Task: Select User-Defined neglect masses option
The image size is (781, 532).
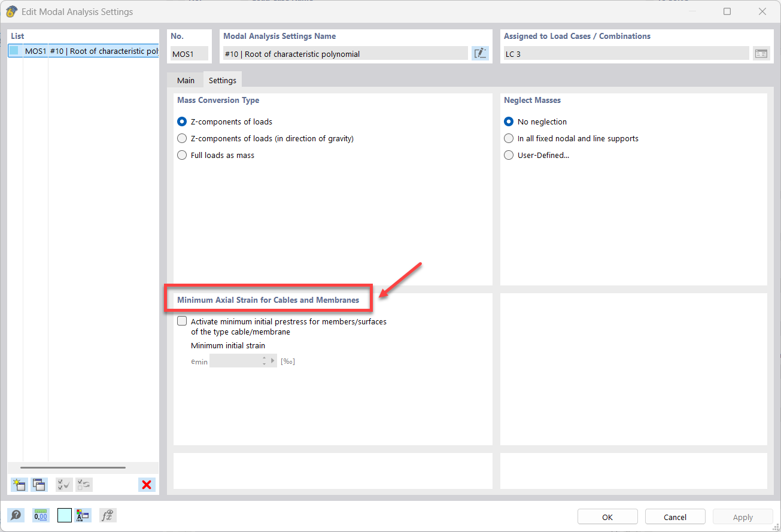Action: 509,155
